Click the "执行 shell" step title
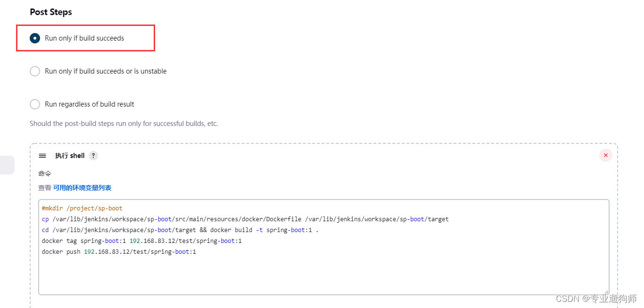The width and height of the screenshot is (644, 308). (x=70, y=156)
